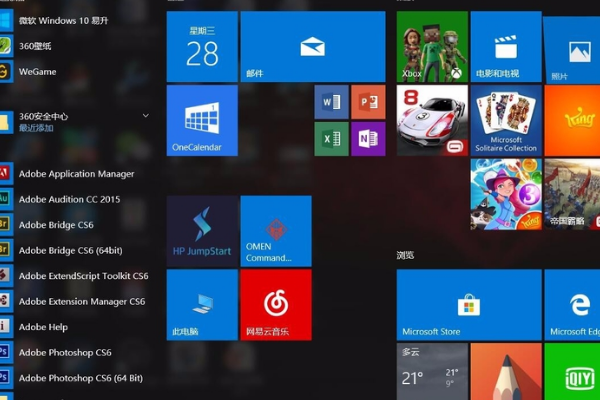Image resolution: width=600 pixels, height=400 pixels.
Task: Launch the OneNote tile
Action: pyautogui.click(x=368, y=138)
